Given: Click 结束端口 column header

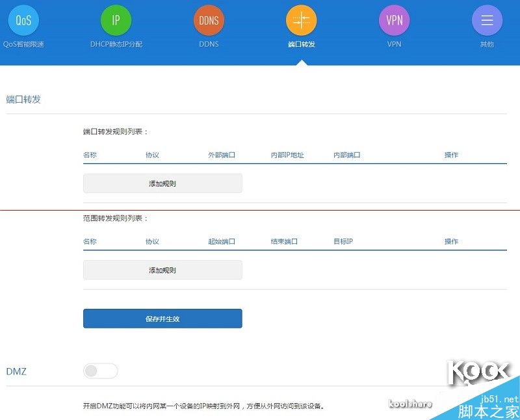Looking at the screenshot, I should 284,241.
